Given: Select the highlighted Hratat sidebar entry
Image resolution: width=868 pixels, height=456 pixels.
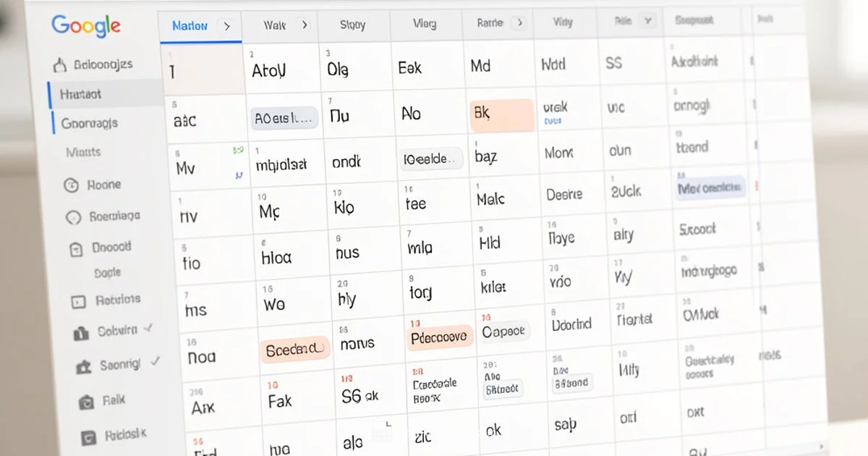Looking at the screenshot, I should pos(82,93).
